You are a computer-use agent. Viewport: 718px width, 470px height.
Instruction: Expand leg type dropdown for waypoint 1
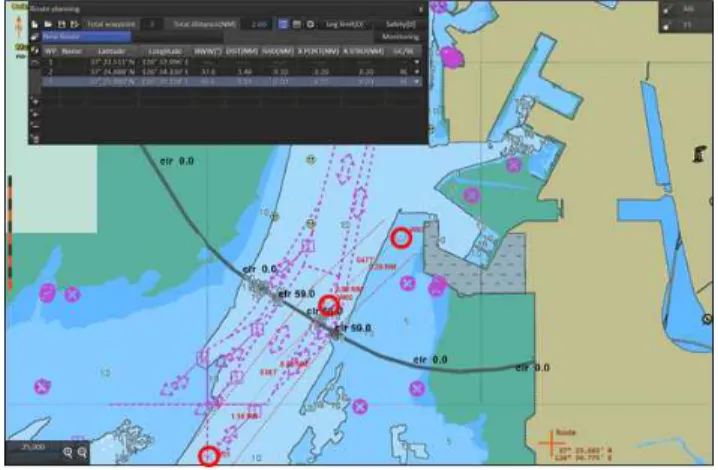(417, 61)
